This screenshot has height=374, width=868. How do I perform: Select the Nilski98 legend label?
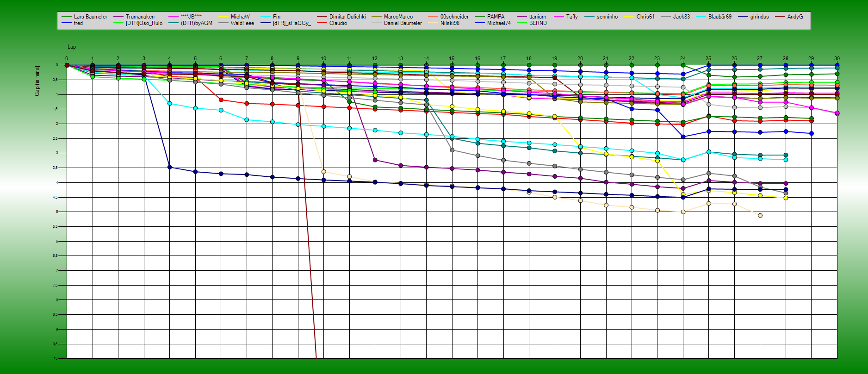(x=450, y=23)
